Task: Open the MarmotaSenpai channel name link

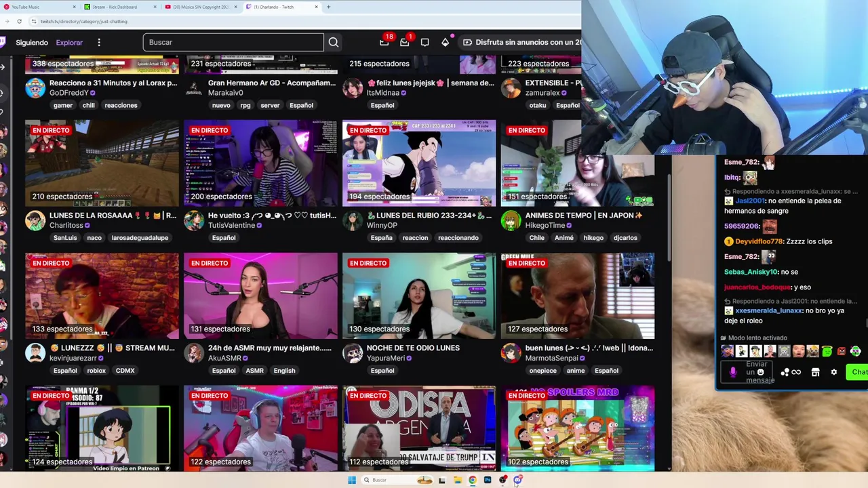Action: tap(553, 358)
